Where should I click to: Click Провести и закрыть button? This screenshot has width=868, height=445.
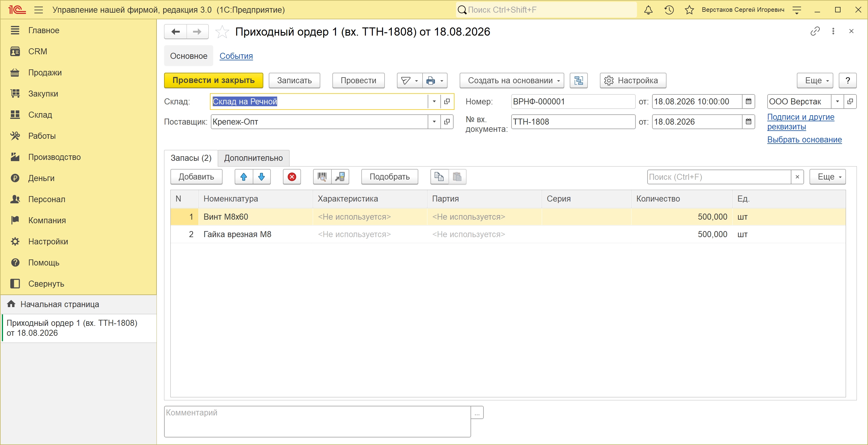[x=214, y=81]
